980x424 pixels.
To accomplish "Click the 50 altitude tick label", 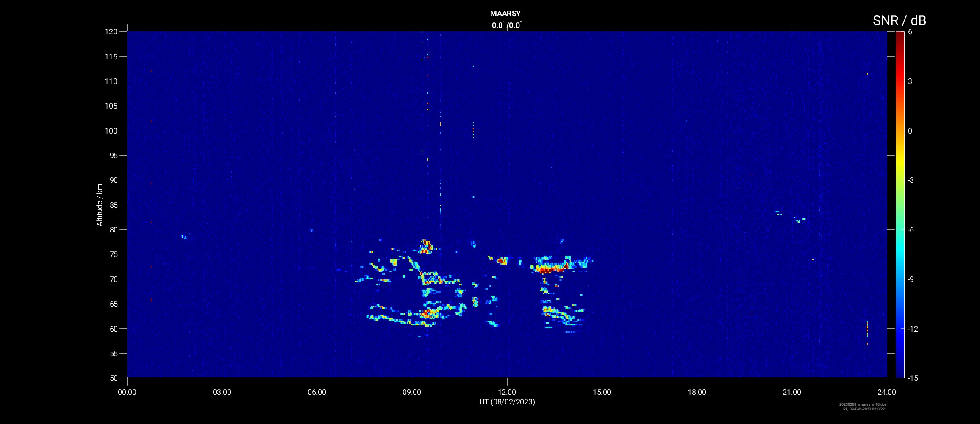I will click(x=113, y=378).
